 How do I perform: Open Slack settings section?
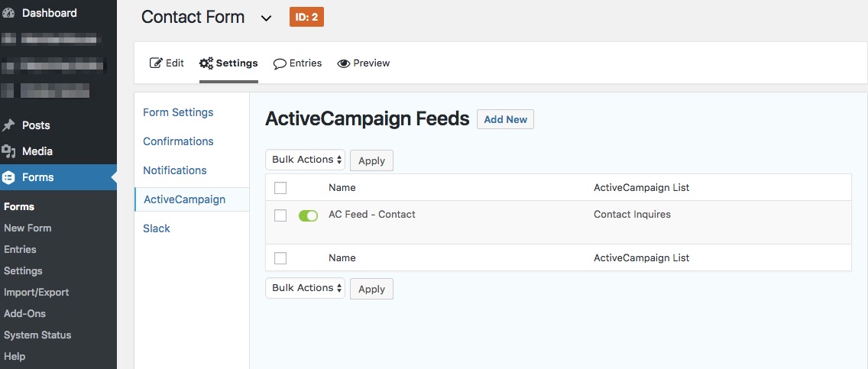157,228
